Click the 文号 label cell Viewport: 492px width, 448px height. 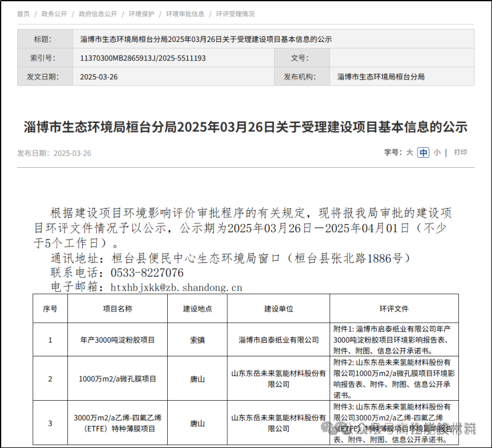302,58
